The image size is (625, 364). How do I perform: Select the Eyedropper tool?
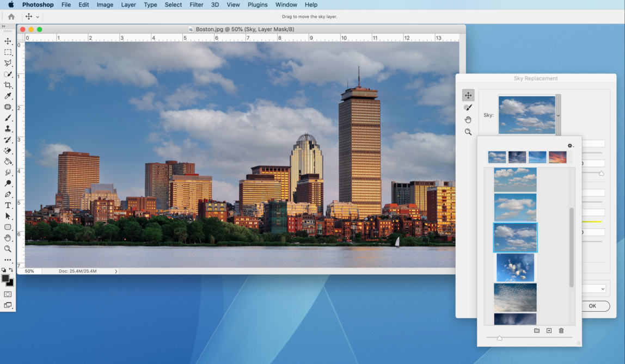click(x=8, y=96)
